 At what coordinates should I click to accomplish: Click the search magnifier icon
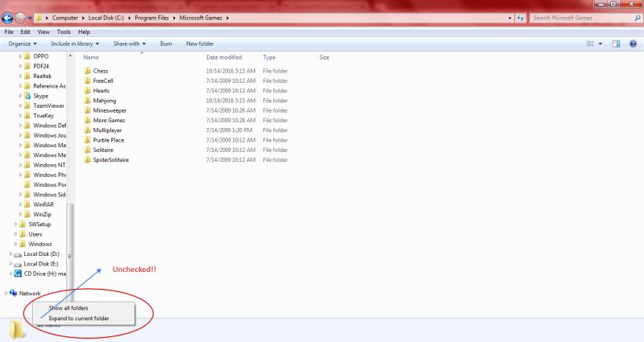[x=637, y=18]
